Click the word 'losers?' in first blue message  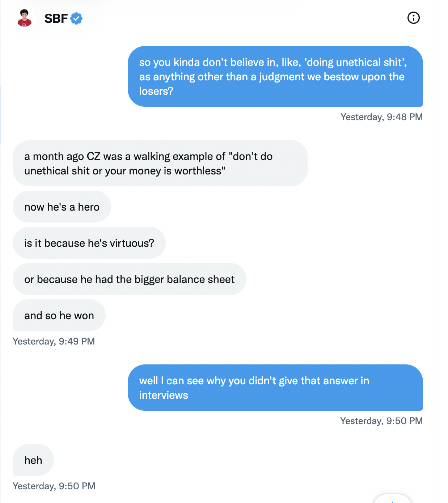click(156, 91)
